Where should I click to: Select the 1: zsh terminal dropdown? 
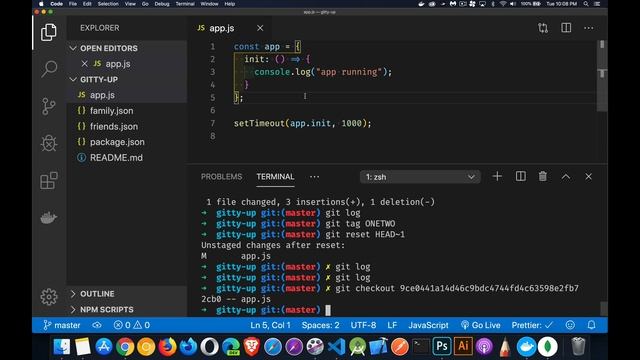[x=420, y=177]
